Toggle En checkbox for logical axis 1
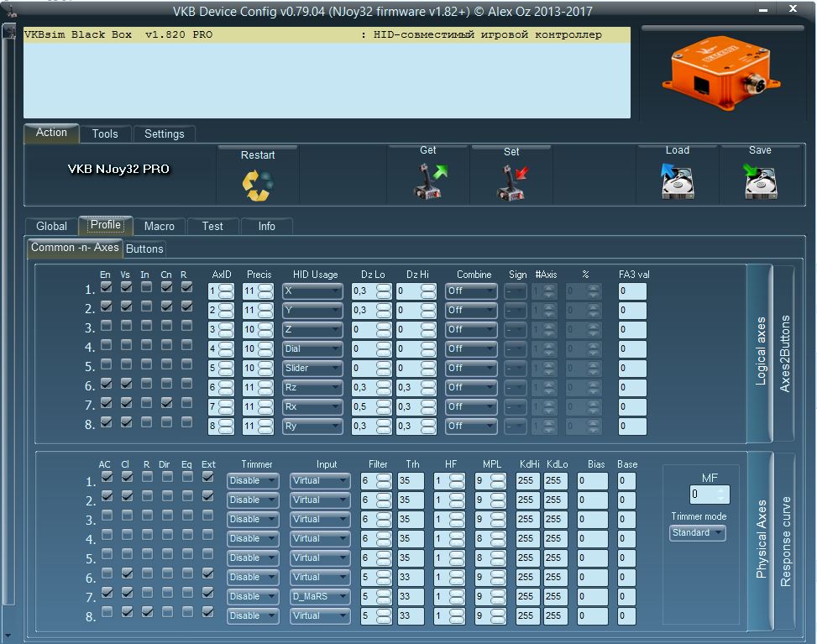The height and width of the screenshot is (644, 817). (106, 287)
